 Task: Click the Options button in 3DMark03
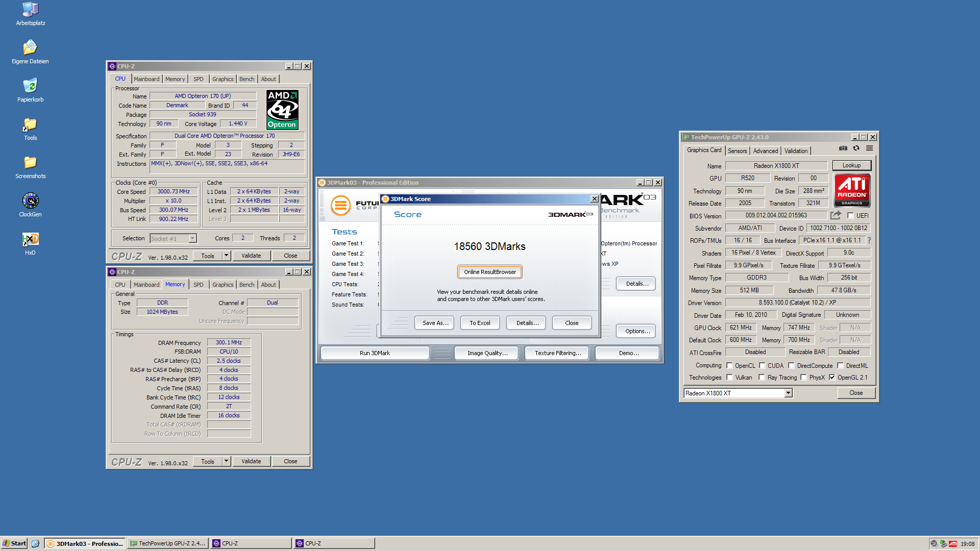637,331
